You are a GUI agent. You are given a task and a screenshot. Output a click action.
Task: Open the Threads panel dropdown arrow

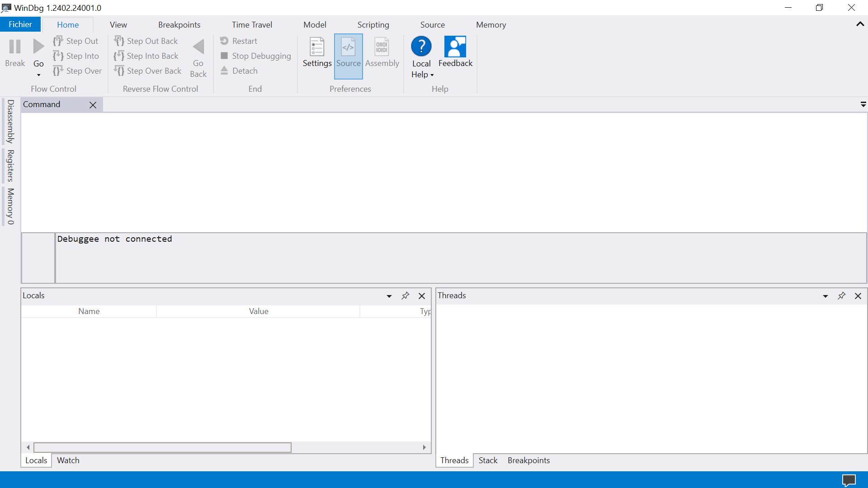825,296
